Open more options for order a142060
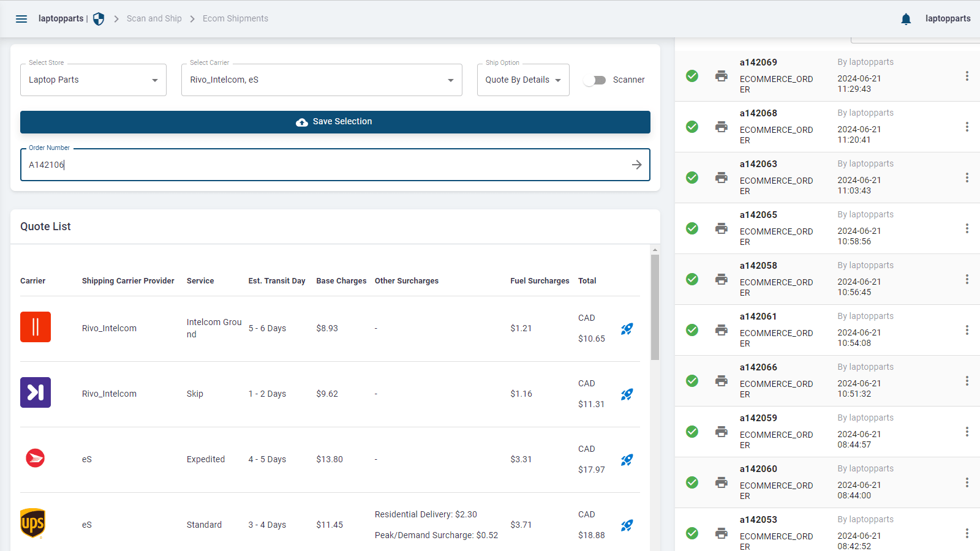Image resolution: width=980 pixels, height=551 pixels. point(967,482)
